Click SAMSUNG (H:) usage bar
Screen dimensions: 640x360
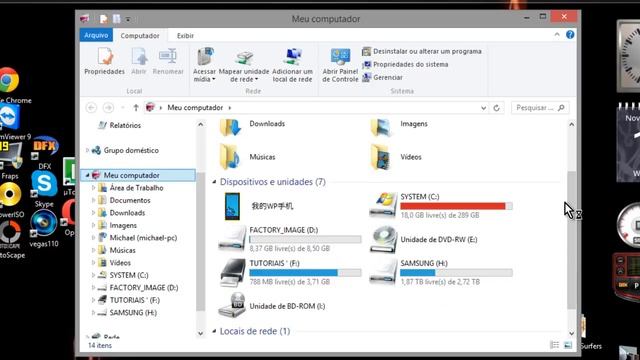(456, 273)
